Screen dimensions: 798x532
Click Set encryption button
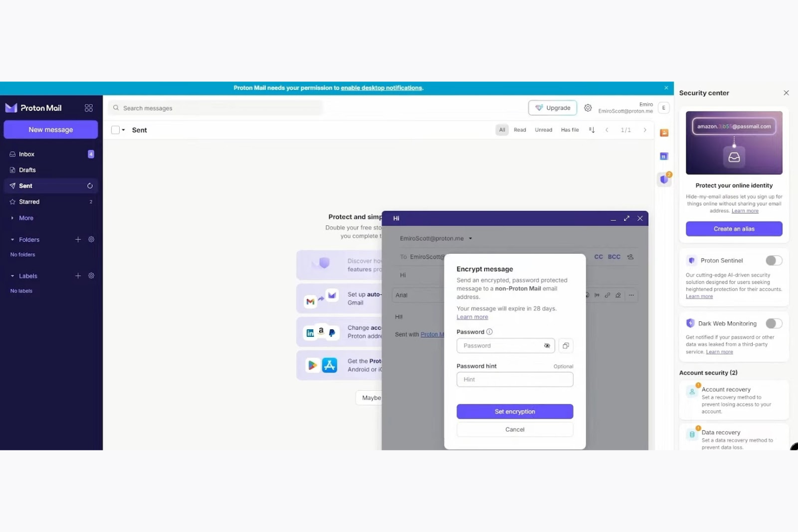(515, 412)
